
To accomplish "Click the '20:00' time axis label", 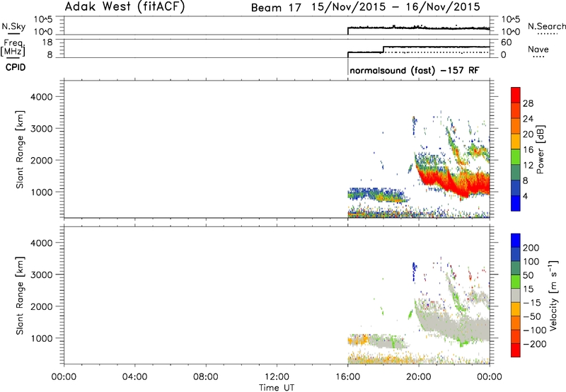I will tap(419, 377).
